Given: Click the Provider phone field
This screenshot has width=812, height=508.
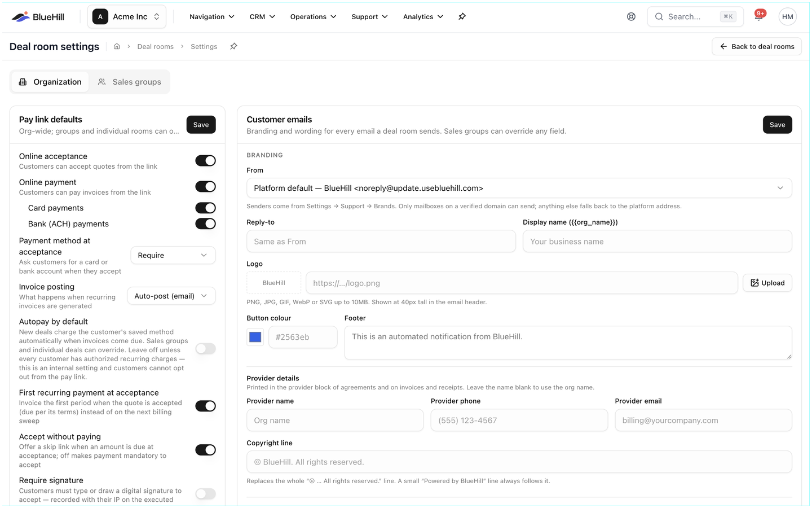Looking at the screenshot, I should coord(519,420).
